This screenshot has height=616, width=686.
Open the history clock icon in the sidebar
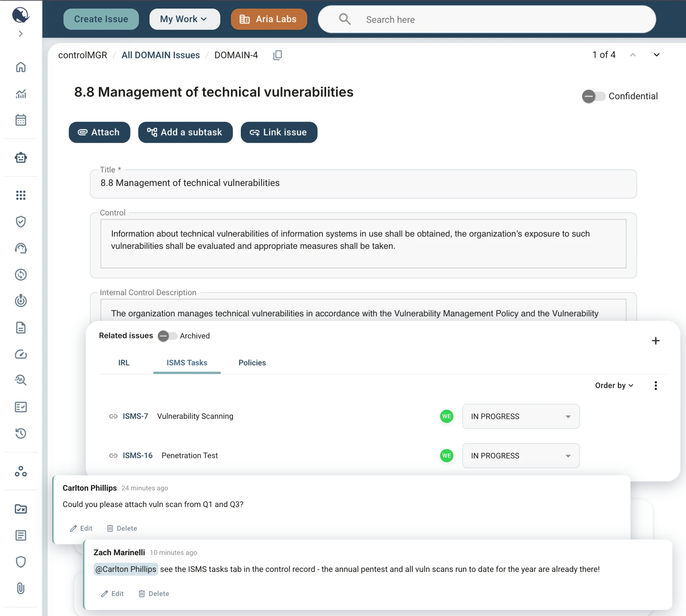pyautogui.click(x=21, y=433)
